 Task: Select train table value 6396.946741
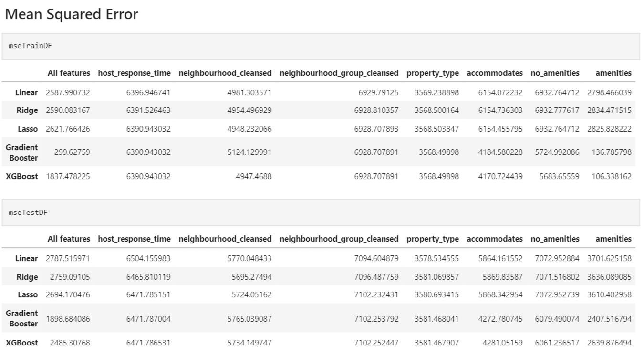[x=148, y=92]
